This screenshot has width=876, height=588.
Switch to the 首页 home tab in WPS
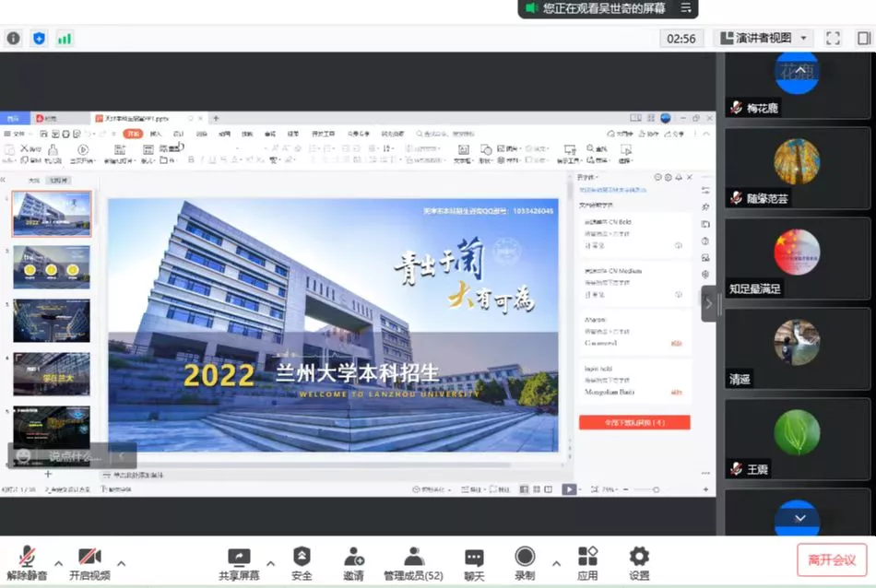point(14,118)
